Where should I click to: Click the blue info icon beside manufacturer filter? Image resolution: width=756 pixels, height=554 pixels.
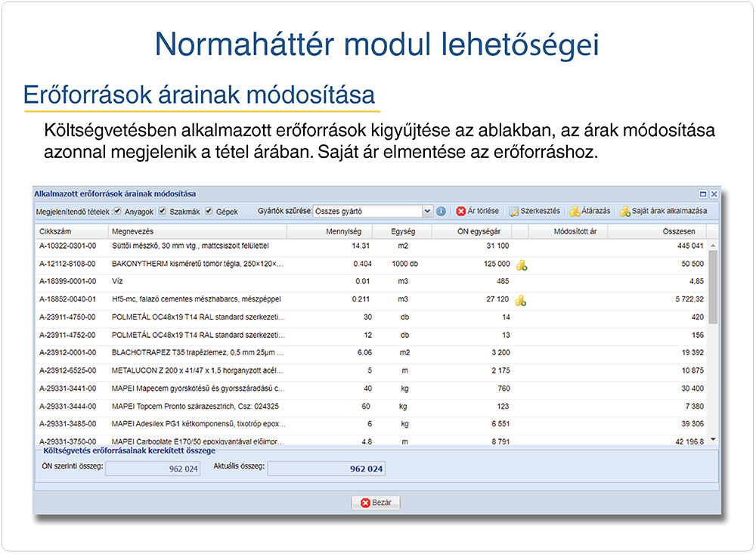click(x=441, y=211)
